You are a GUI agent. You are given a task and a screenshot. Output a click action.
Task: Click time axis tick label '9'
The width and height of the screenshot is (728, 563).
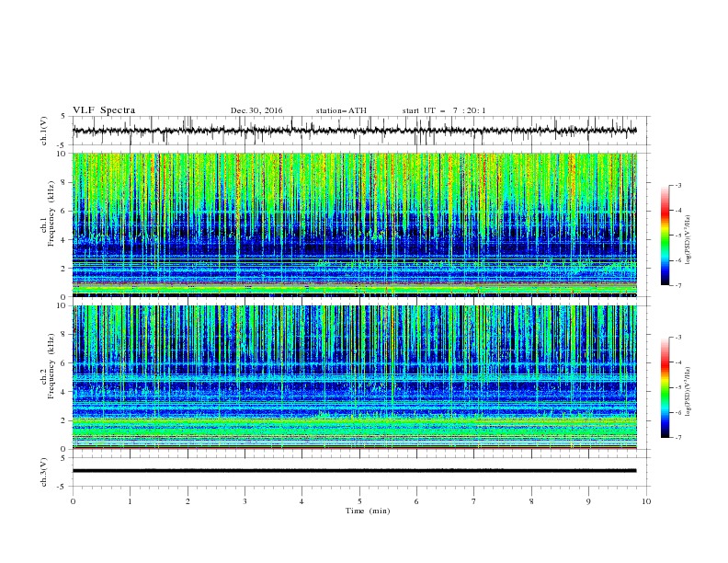[588, 501]
